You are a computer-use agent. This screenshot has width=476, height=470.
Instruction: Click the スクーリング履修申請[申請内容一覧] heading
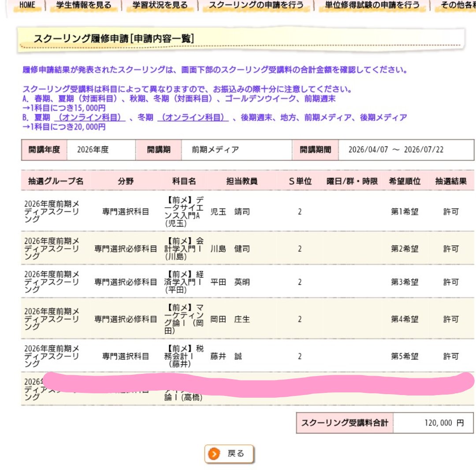click(114, 38)
